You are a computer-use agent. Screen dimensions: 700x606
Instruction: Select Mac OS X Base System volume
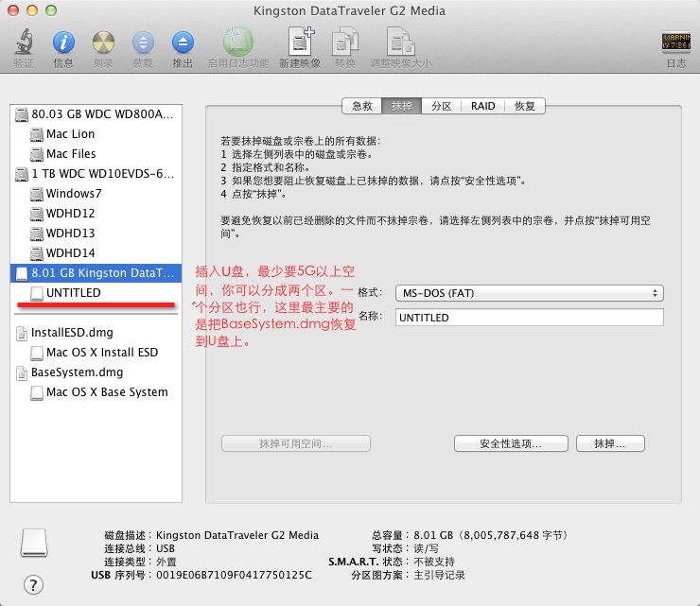(96, 391)
